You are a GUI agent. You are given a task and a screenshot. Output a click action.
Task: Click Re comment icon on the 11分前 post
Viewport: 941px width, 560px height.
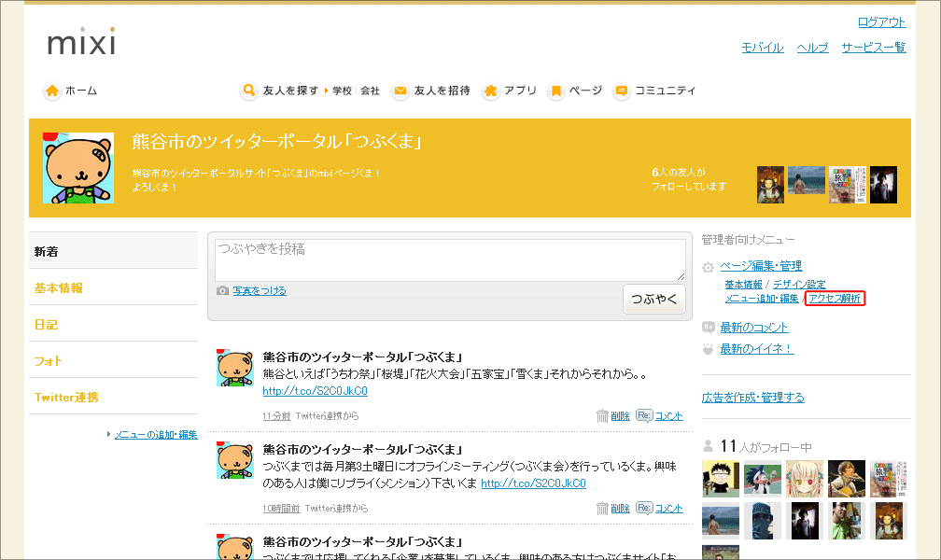point(644,415)
